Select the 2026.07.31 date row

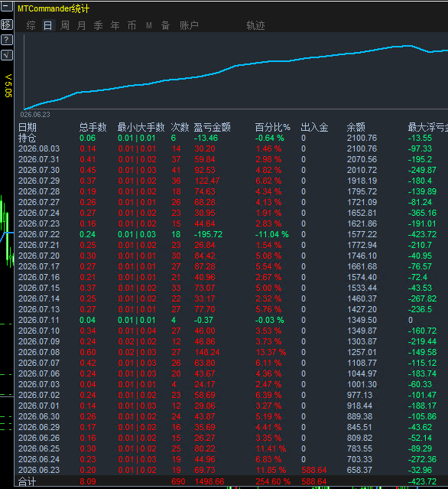[x=39, y=159]
